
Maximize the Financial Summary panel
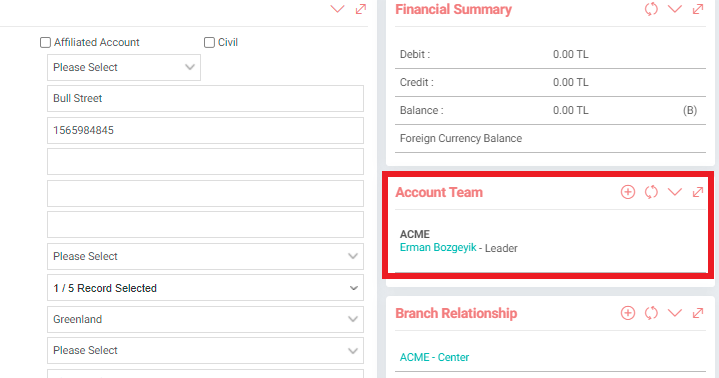[697, 9]
